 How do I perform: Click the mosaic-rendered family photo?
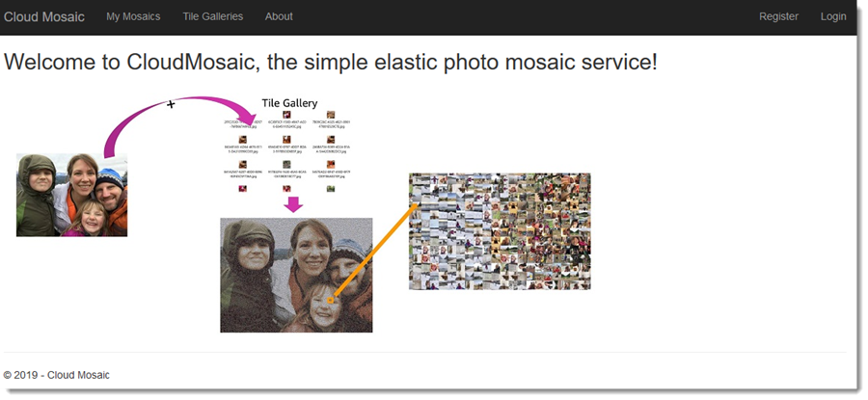(x=296, y=275)
